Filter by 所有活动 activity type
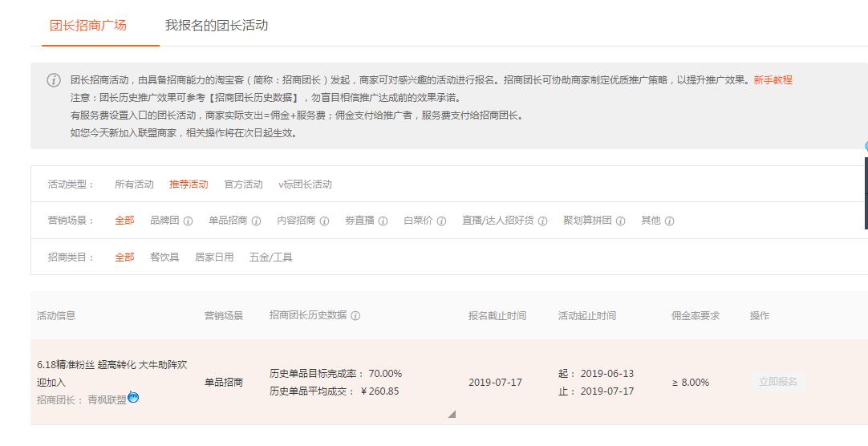This screenshot has width=868, height=446. pyautogui.click(x=134, y=184)
